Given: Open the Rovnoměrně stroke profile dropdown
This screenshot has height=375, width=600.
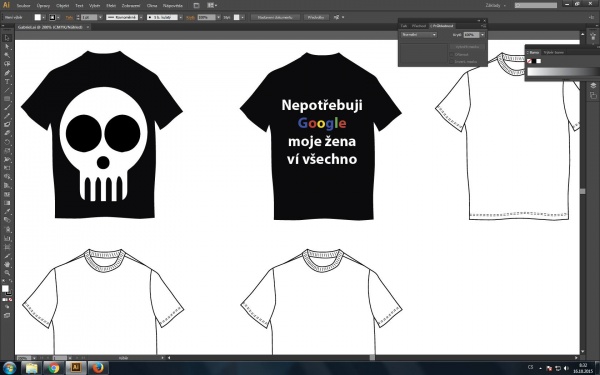Looking at the screenshot, I should tap(141, 17).
